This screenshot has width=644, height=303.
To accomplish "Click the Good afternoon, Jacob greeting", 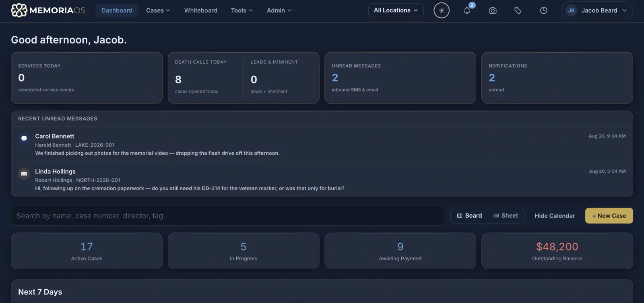I will [69, 40].
